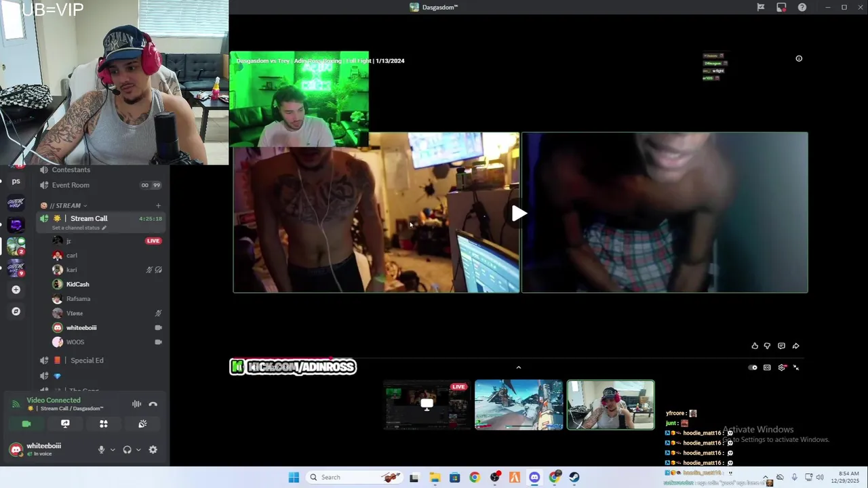Viewport: 868px width, 488px height.
Task: Exit fullscreen with the collapse-arrows icon
Action: [796, 367]
